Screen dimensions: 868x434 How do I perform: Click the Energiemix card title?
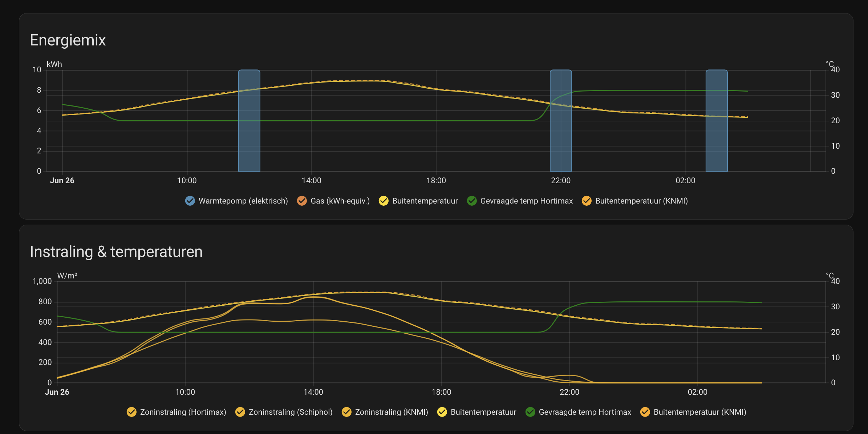[x=68, y=40]
